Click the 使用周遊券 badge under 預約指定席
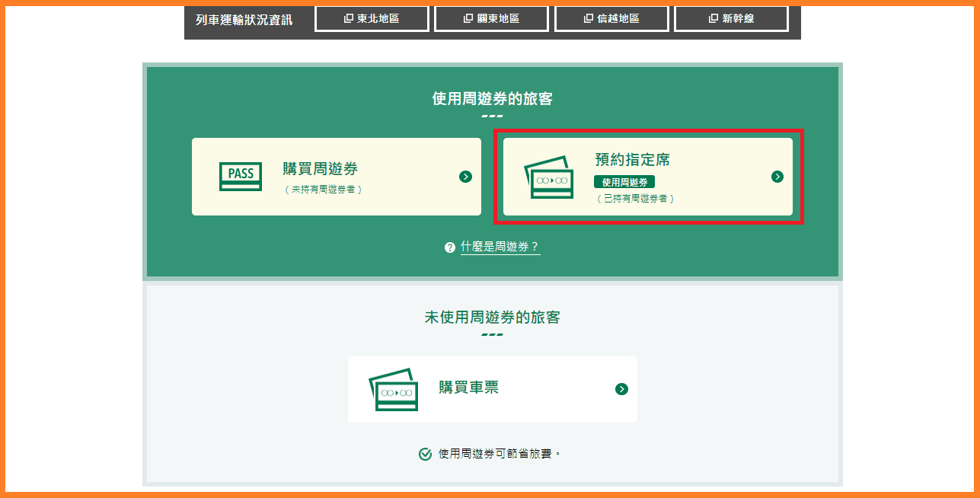 click(624, 182)
